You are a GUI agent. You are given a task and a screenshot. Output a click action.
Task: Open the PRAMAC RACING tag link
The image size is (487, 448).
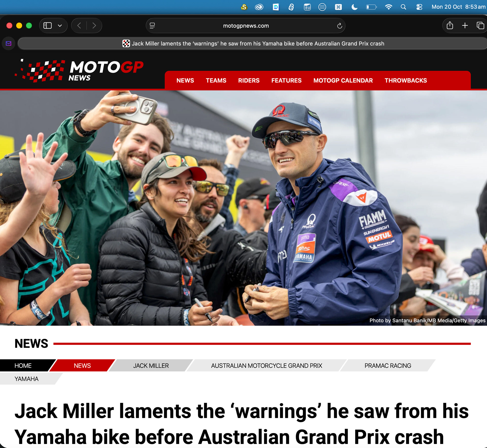coord(388,366)
